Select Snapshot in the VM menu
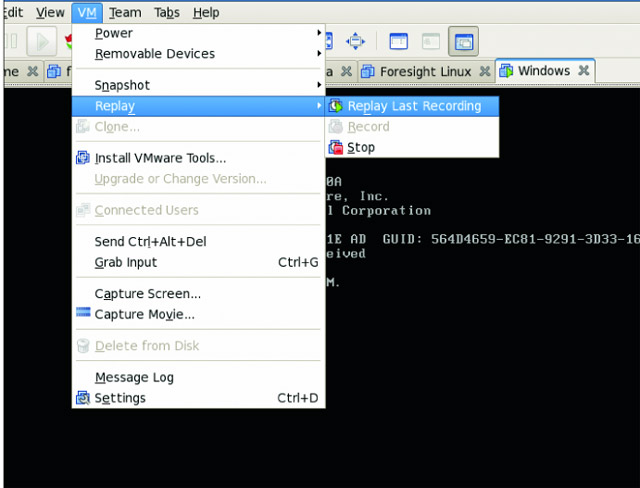640x488 pixels. (198, 85)
